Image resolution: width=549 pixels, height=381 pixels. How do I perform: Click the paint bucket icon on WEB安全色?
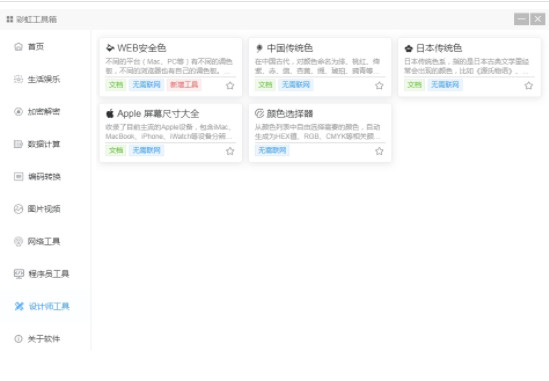110,48
